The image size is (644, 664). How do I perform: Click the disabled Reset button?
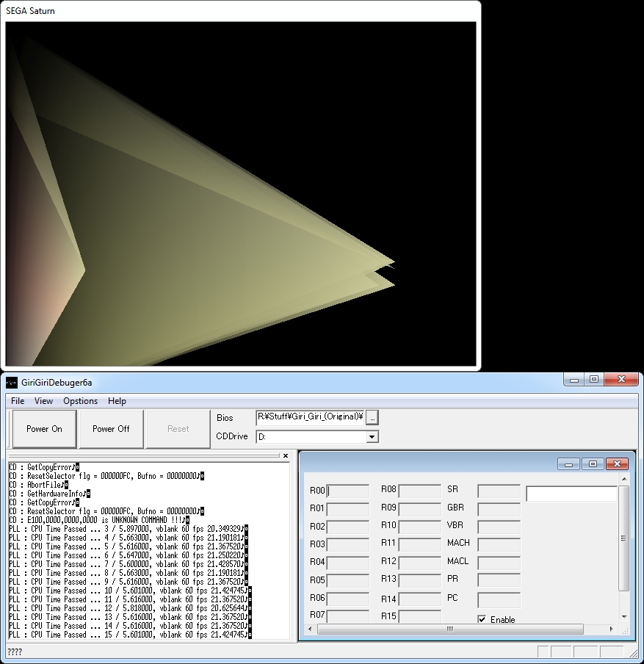[178, 429]
